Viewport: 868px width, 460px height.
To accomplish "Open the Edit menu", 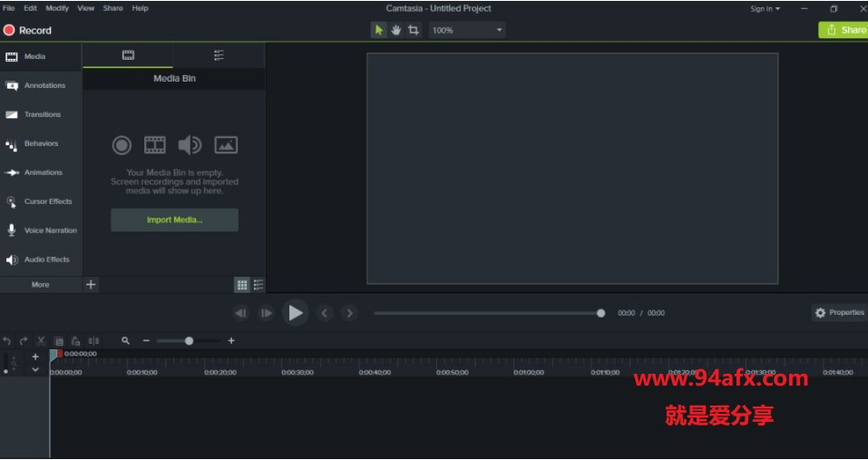I will tap(31, 8).
